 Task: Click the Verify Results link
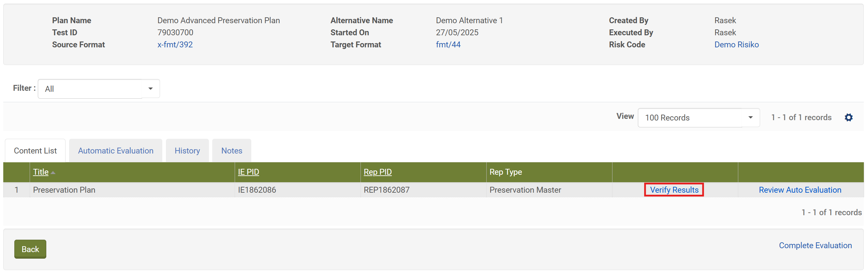tap(674, 190)
